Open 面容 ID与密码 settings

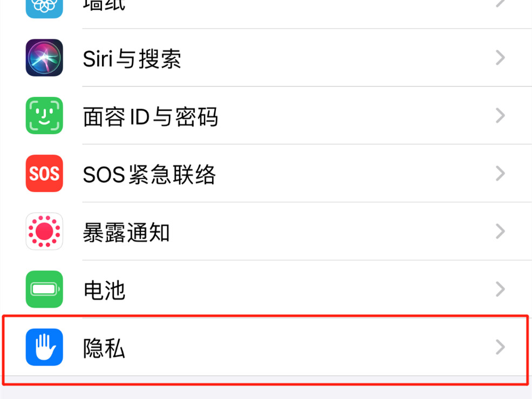pos(266,116)
